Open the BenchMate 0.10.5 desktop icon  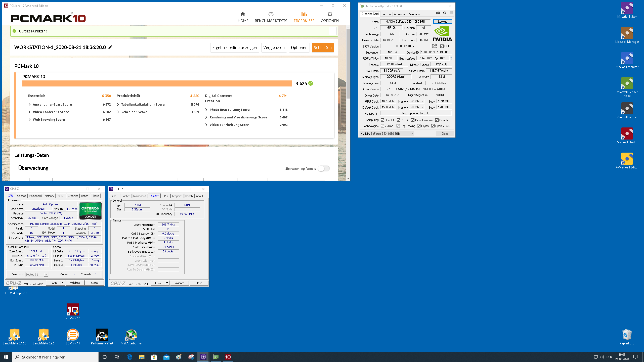point(14,337)
